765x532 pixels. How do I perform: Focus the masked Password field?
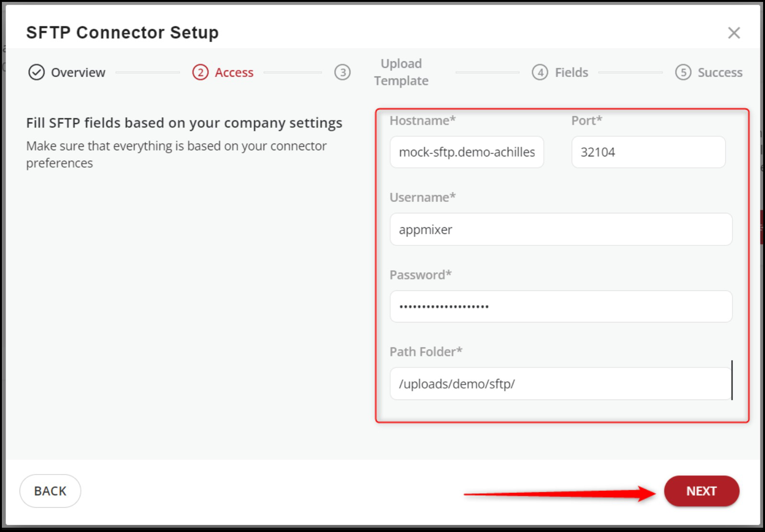(561, 307)
